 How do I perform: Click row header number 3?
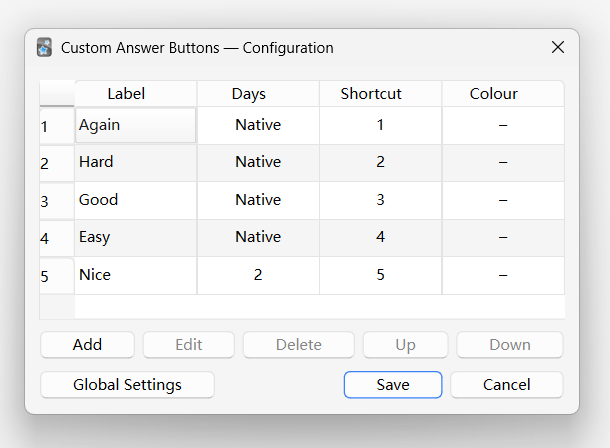[57, 201]
